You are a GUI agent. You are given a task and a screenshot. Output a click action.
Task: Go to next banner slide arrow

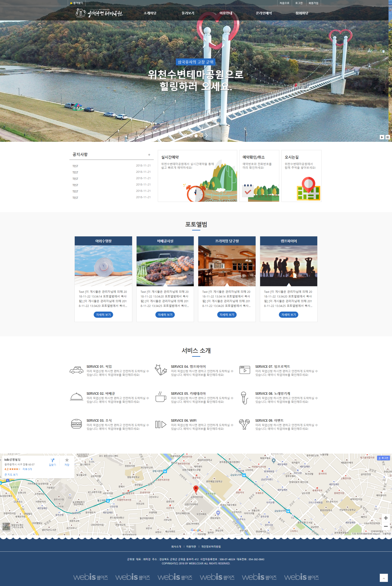tap(206, 135)
